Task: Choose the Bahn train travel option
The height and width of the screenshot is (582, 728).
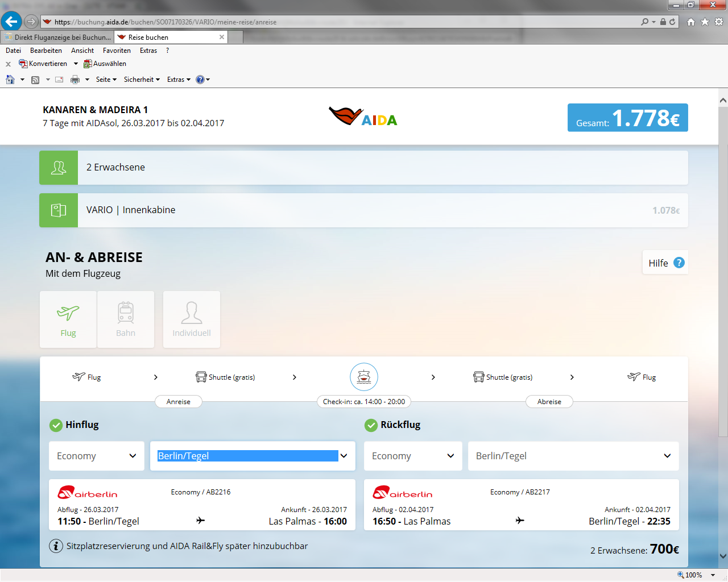Action: pos(126,319)
